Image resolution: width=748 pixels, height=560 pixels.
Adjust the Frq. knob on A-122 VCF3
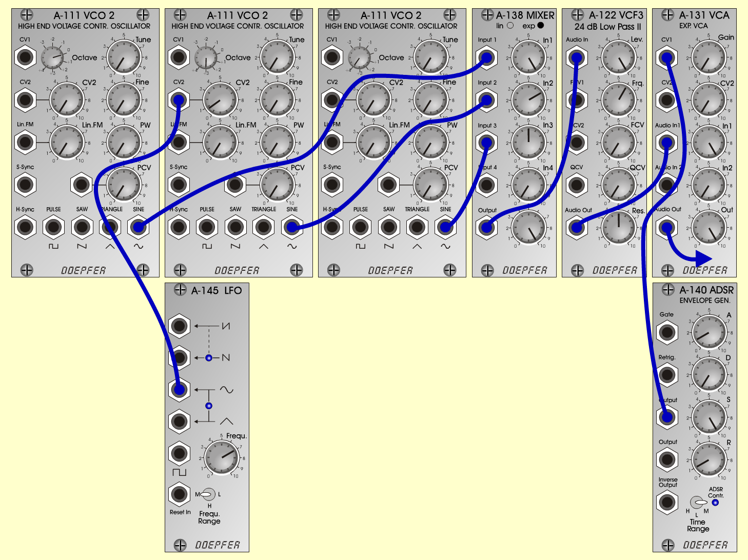point(619,100)
